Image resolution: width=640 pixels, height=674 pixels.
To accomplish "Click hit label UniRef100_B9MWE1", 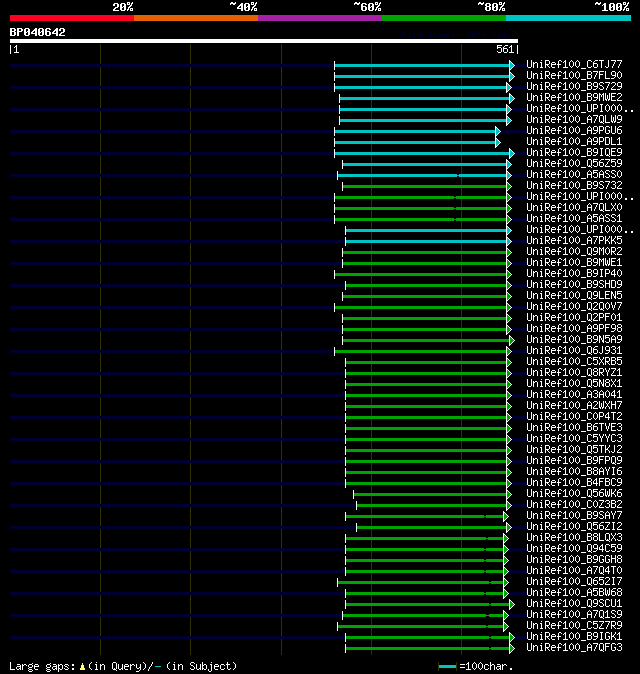I will pyautogui.click(x=574, y=263).
